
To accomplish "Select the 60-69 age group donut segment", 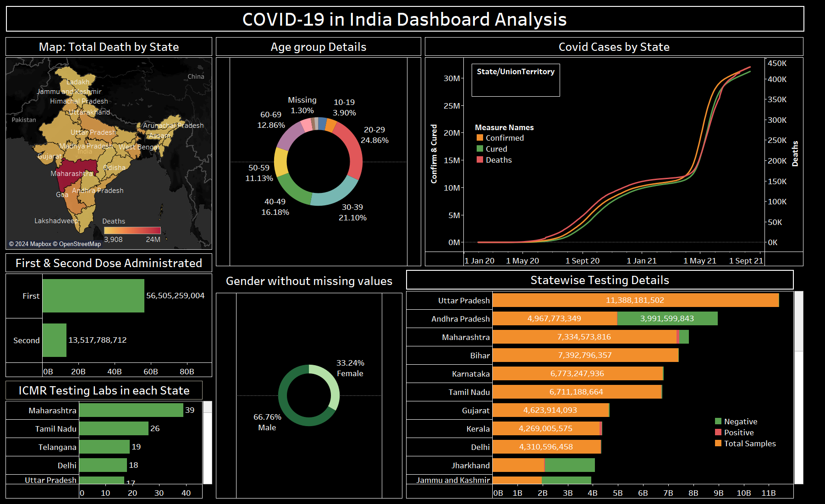I will pos(290,136).
